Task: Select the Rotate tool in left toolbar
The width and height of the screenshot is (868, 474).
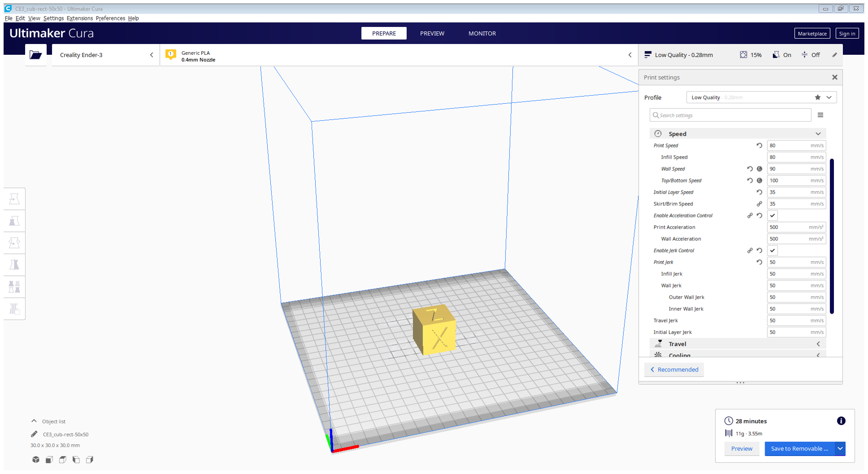Action: [14, 243]
